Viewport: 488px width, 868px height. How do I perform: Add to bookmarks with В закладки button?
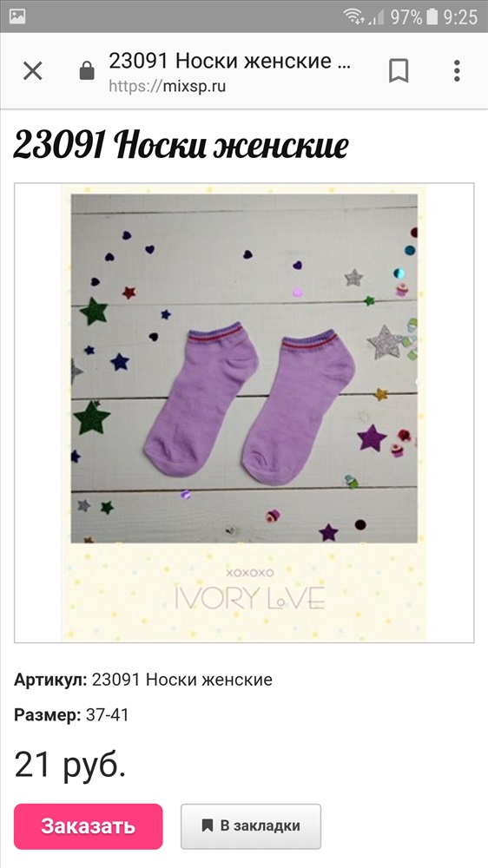[x=251, y=826]
